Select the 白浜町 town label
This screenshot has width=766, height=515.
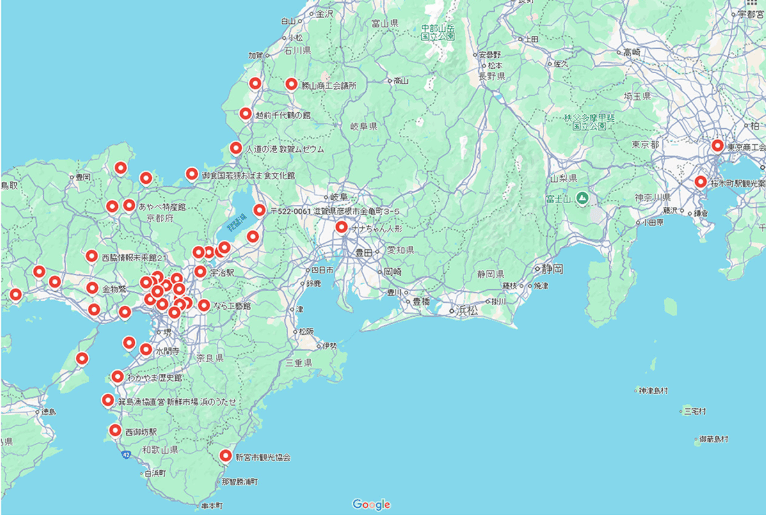coord(156,473)
